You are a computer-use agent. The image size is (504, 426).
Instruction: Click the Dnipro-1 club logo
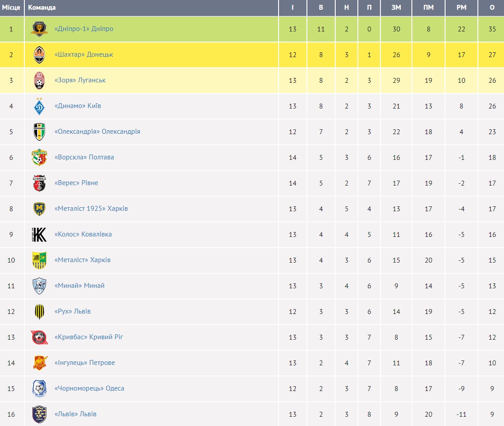(39, 29)
